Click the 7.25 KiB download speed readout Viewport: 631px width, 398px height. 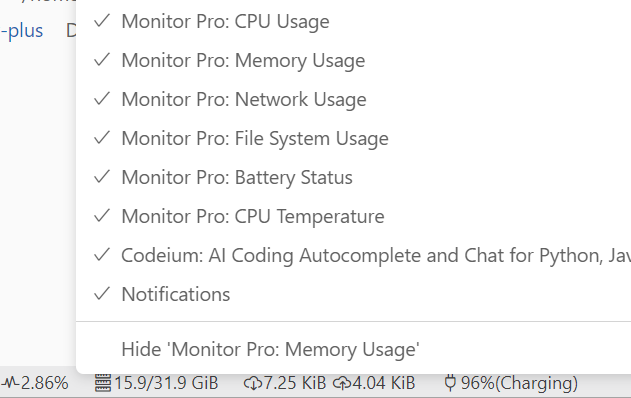coord(295,383)
